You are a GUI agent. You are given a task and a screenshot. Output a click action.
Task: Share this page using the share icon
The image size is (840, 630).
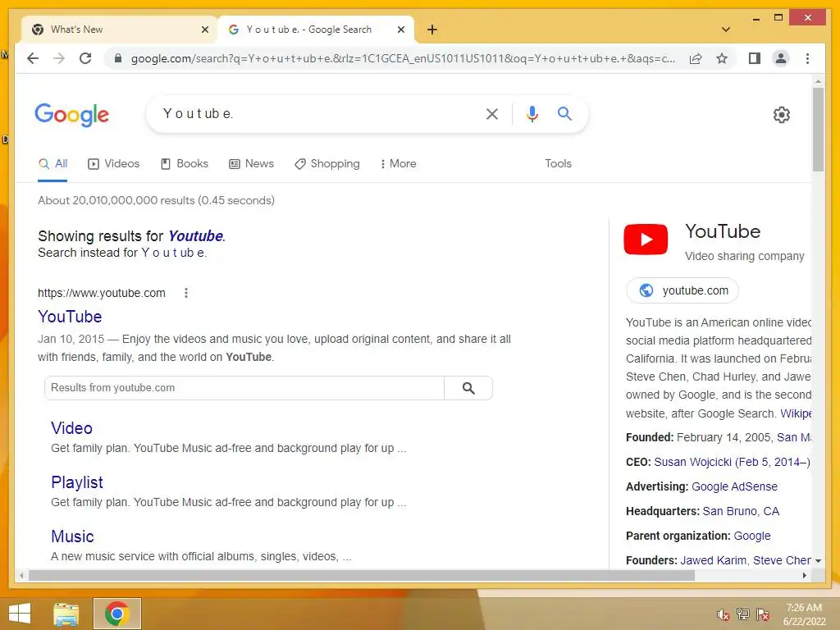click(x=696, y=58)
